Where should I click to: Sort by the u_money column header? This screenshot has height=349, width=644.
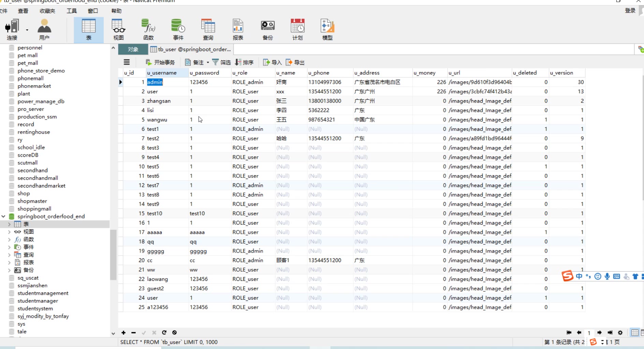424,73
